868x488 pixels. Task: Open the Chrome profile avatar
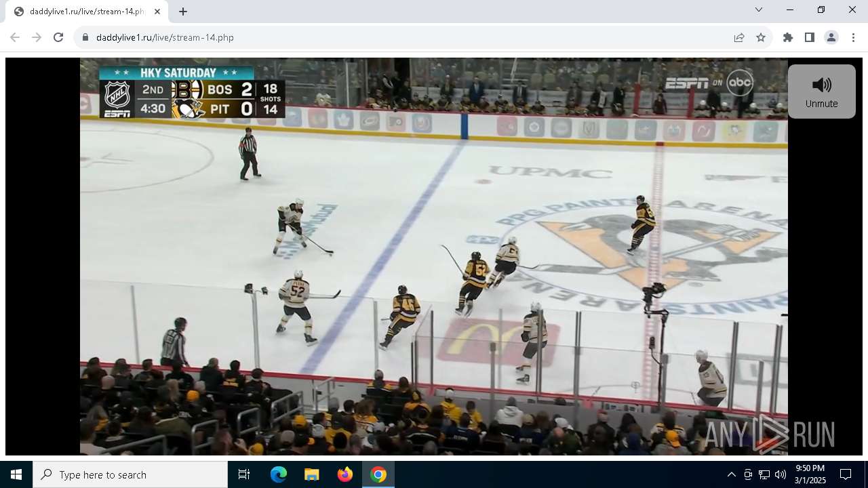point(831,37)
